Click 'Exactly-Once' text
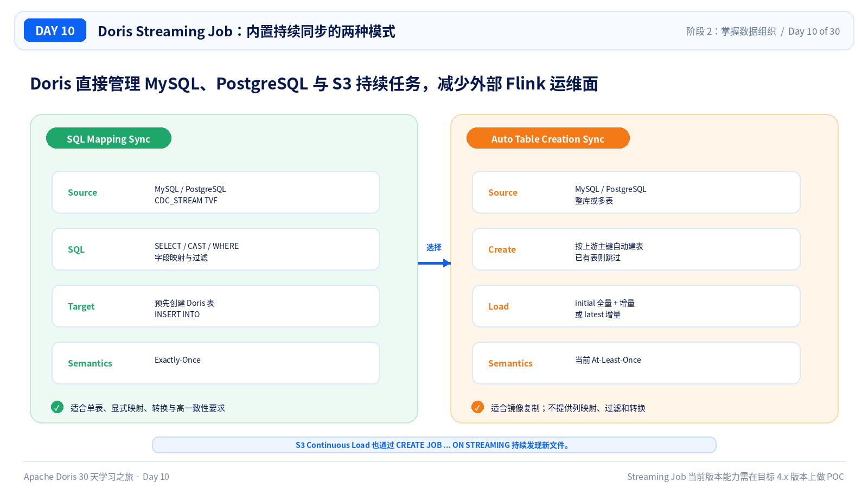Screen dimensions: 868x488 (x=177, y=360)
